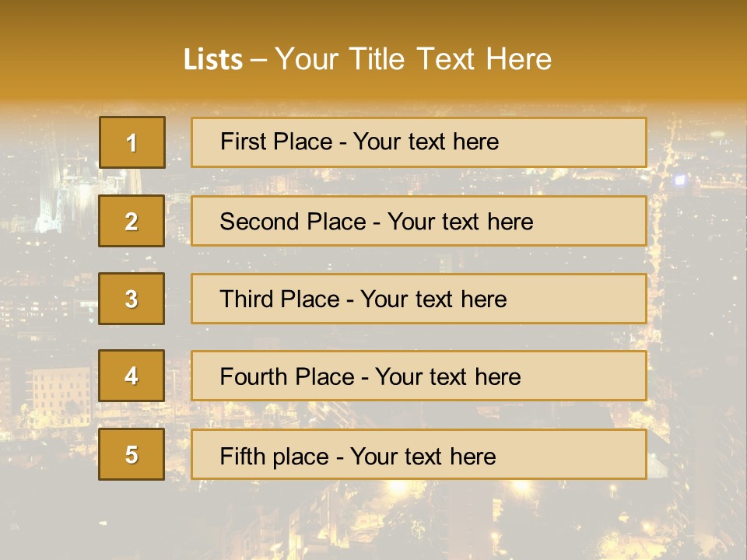The width and height of the screenshot is (747, 560).
Task: Click the word 'Third' in item three
Action: click(x=247, y=299)
